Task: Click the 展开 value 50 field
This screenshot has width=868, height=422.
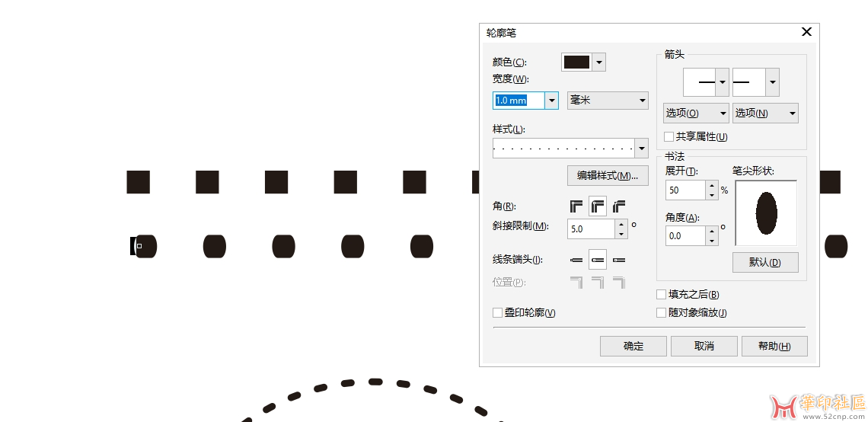Action: 685,190
